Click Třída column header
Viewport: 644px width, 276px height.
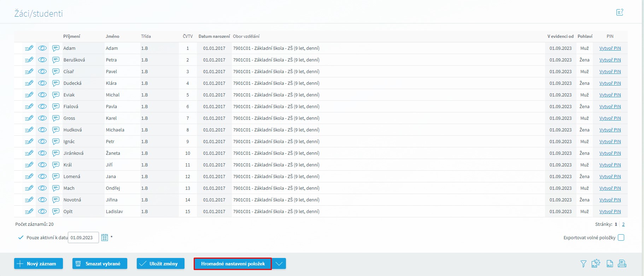coord(146,36)
